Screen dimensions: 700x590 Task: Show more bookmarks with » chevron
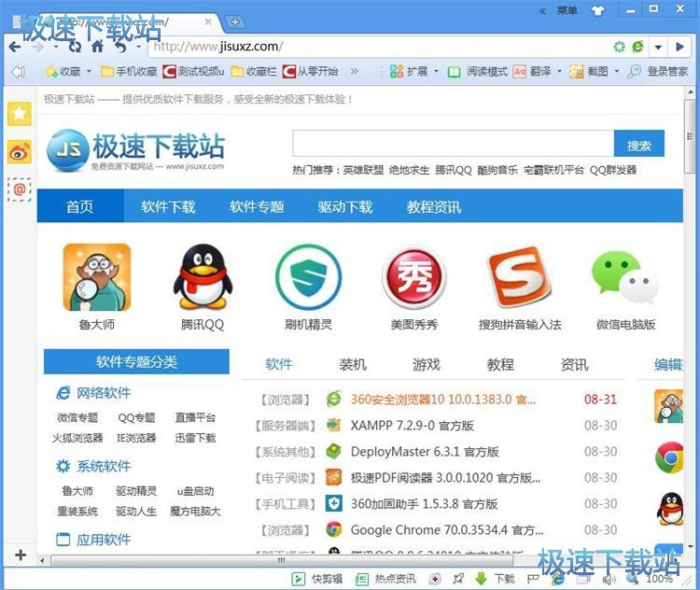[x=354, y=72]
